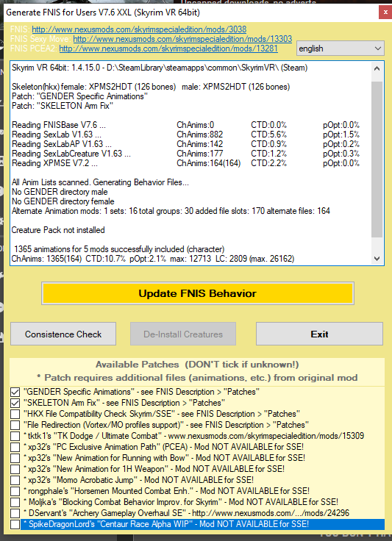
Task: Enable tktk1's TK Dodge patch checkbox
Action: pos(15,436)
